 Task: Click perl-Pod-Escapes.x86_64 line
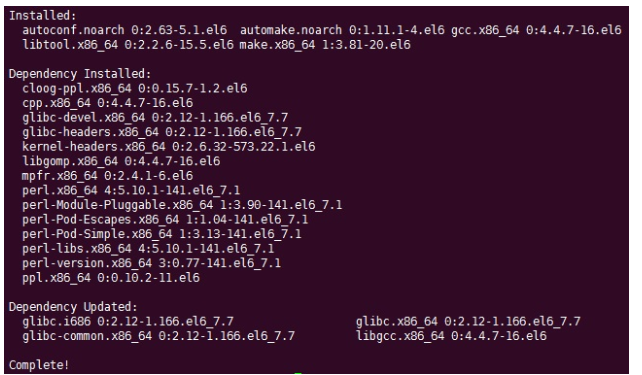pos(165,219)
